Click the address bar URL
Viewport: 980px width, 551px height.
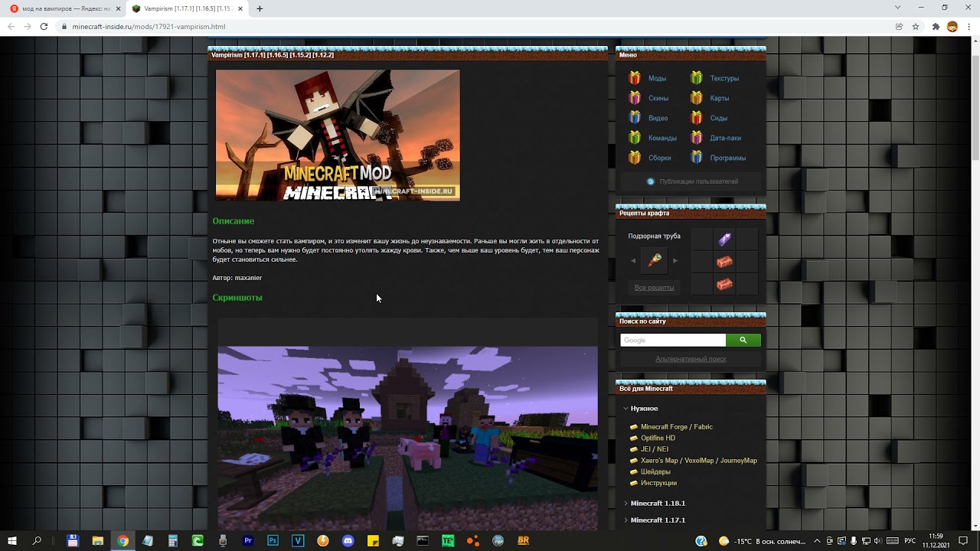pos(149,26)
